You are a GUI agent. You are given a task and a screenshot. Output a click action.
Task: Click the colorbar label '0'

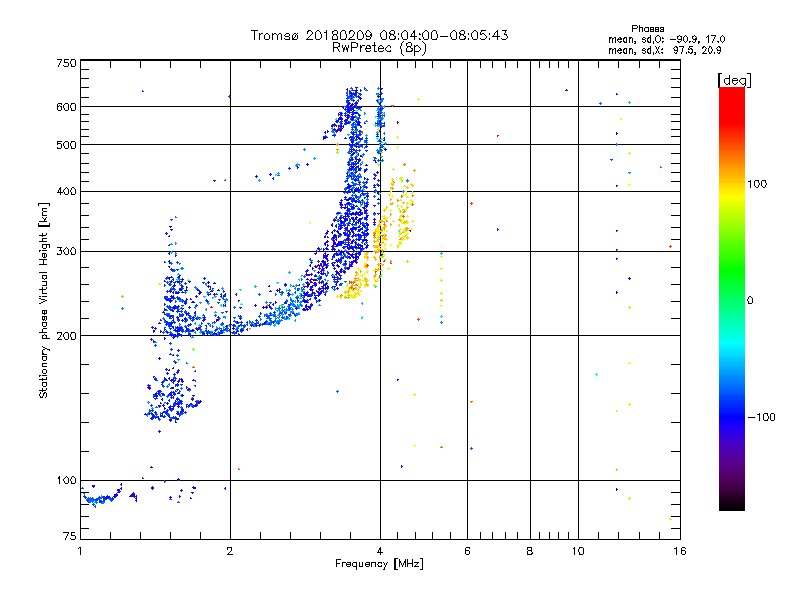tap(749, 300)
